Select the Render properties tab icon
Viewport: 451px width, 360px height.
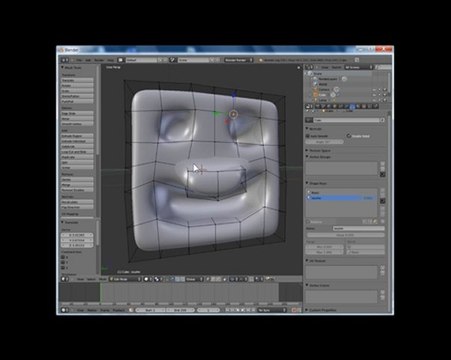[318, 106]
